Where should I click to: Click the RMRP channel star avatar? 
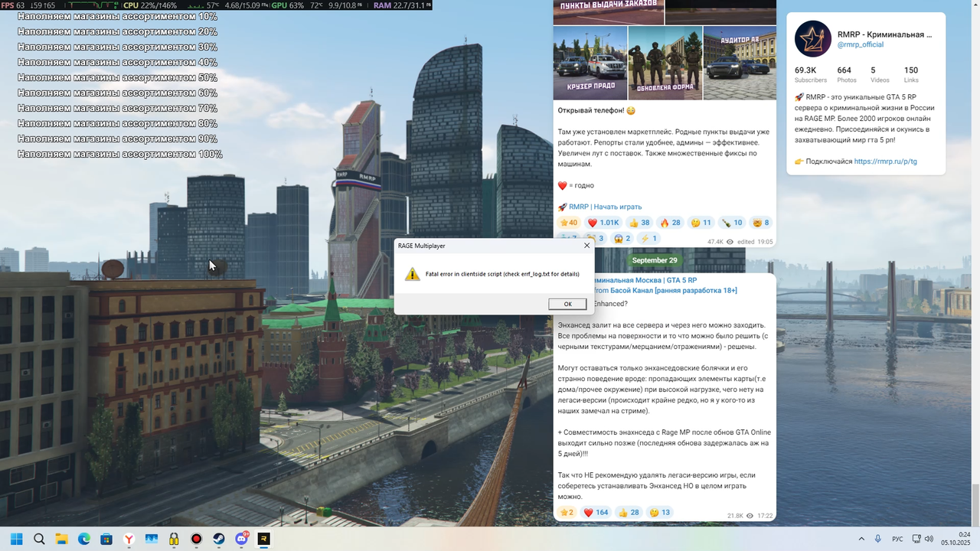coord(813,39)
